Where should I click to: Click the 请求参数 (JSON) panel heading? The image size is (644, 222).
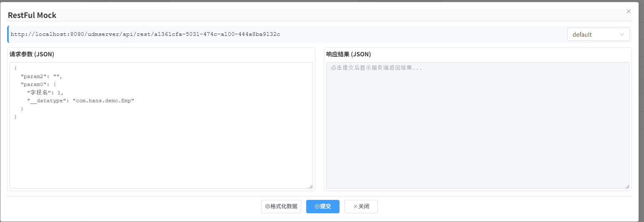[x=32, y=54]
